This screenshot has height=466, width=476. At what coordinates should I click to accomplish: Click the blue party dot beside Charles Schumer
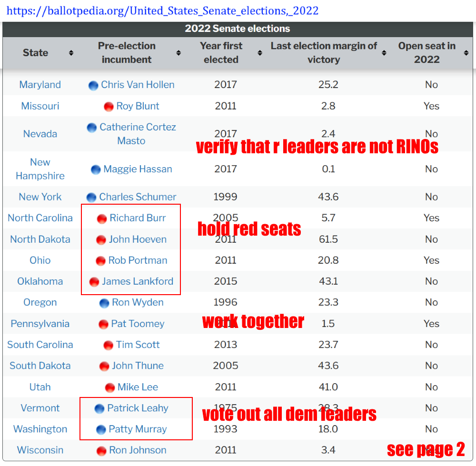(x=91, y=198)
